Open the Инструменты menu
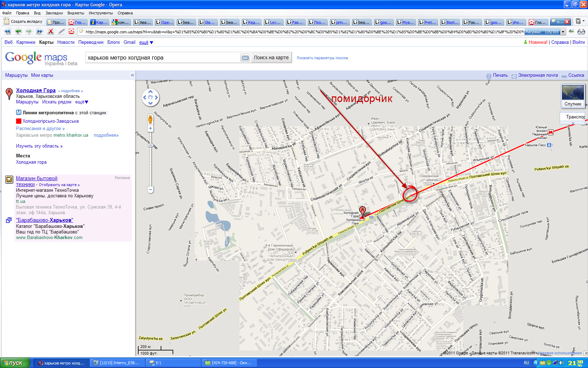The height and width of the screenshot is (368, 588). click(101, 13)
